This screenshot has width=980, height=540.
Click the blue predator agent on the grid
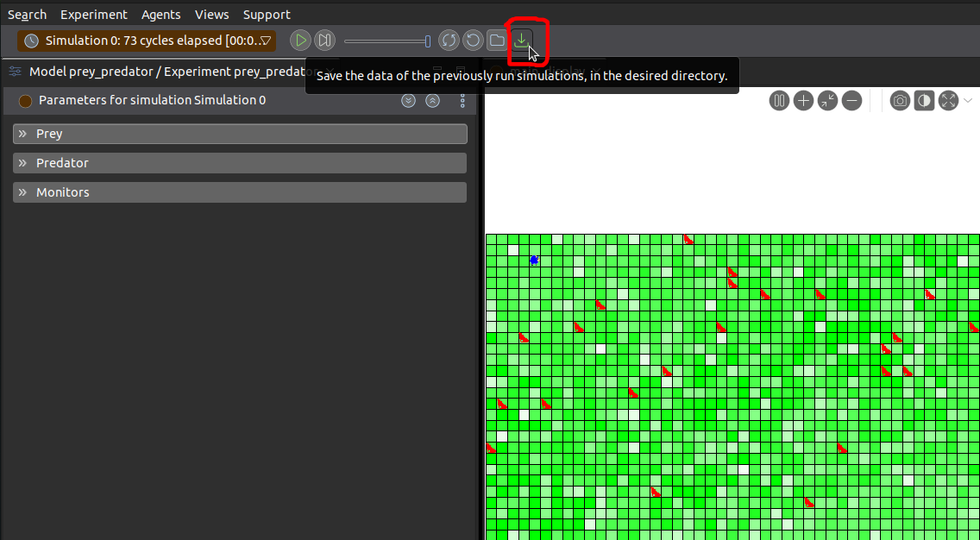[534, 260]
